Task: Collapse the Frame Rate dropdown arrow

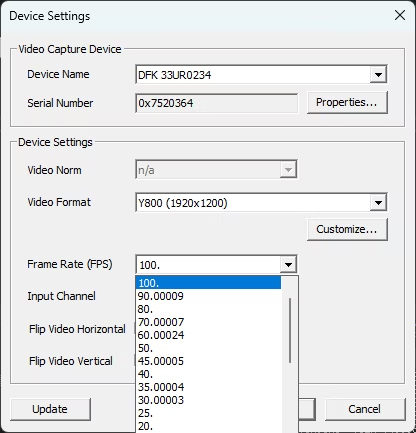Action: (288, 265)
